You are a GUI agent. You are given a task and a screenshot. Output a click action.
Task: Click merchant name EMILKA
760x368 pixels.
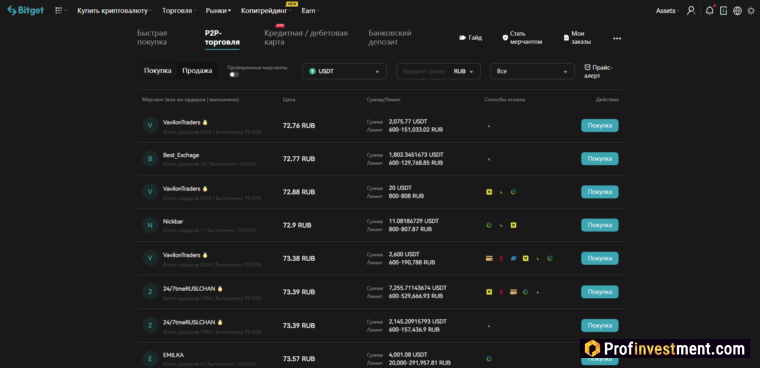pos(174,355)
